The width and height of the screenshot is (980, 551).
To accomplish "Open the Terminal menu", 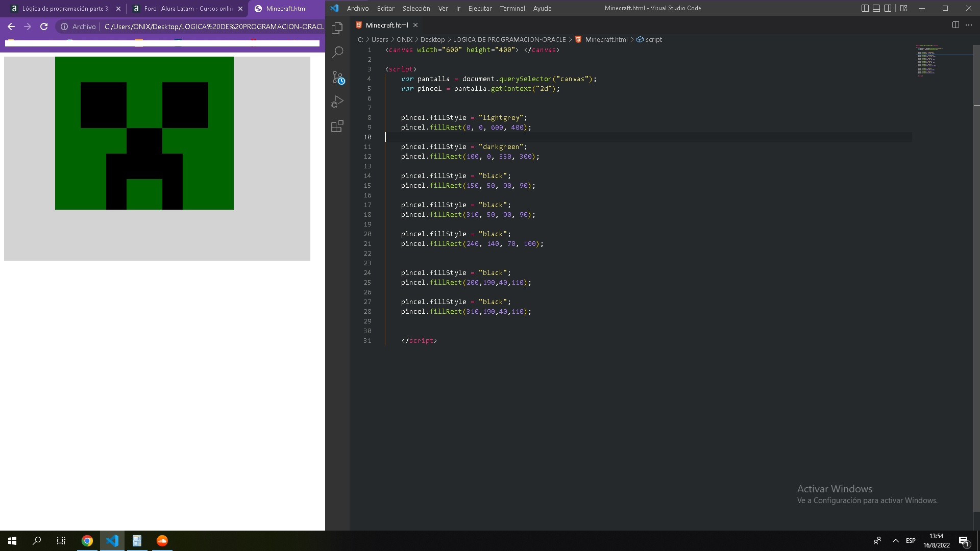I will (512, 8).
